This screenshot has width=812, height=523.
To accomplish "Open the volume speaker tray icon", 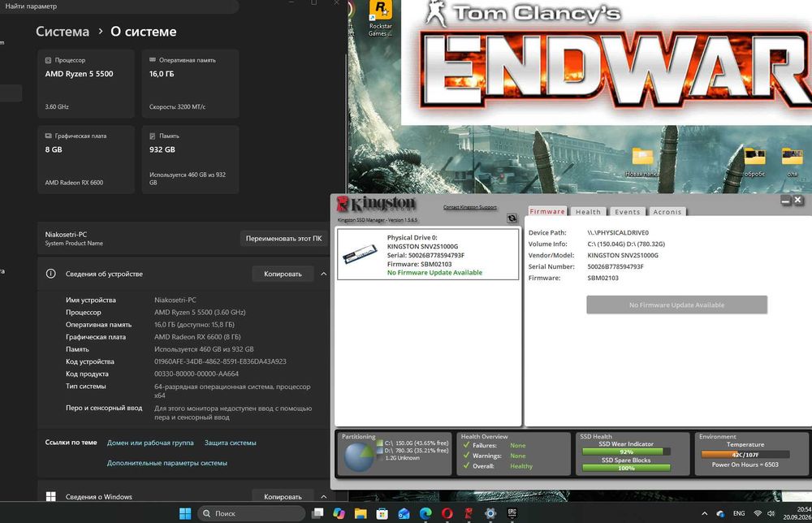I will click(x=771, y=514).
